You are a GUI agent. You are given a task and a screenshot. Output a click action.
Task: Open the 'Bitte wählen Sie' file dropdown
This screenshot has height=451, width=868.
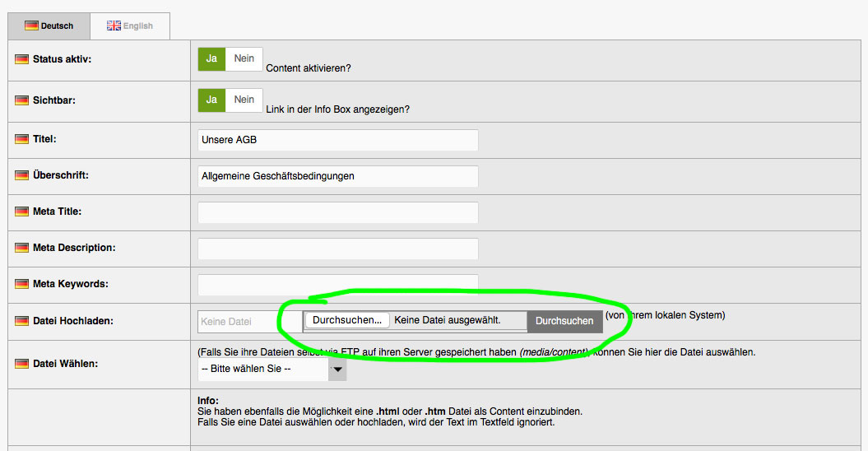tap(263, 370)
